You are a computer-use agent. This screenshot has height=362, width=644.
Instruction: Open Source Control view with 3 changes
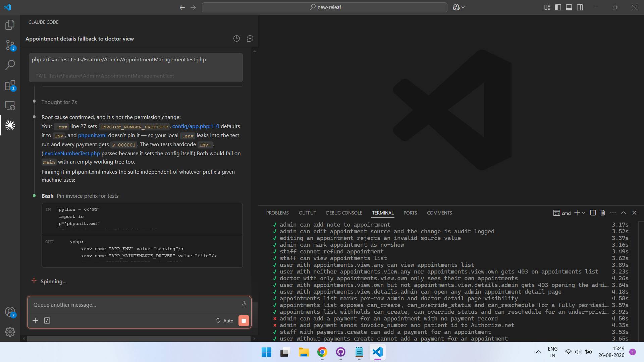(x=10, y=45)
